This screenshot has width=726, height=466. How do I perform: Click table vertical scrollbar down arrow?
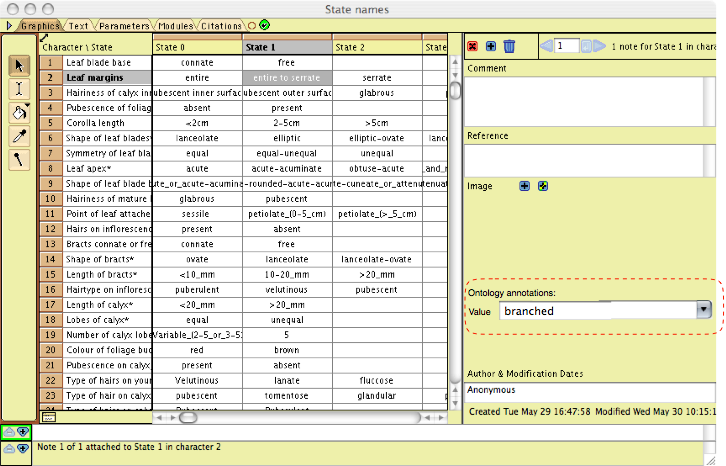[455, 403]
